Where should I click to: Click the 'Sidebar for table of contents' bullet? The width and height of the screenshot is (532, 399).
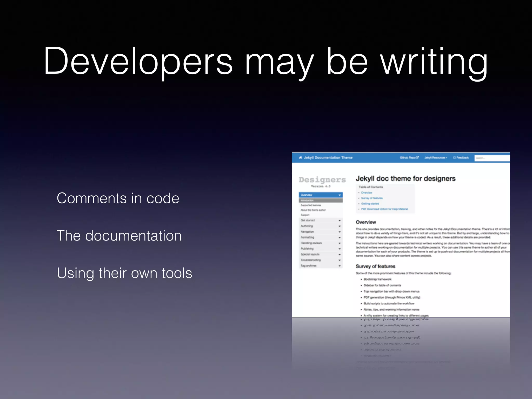382,285
